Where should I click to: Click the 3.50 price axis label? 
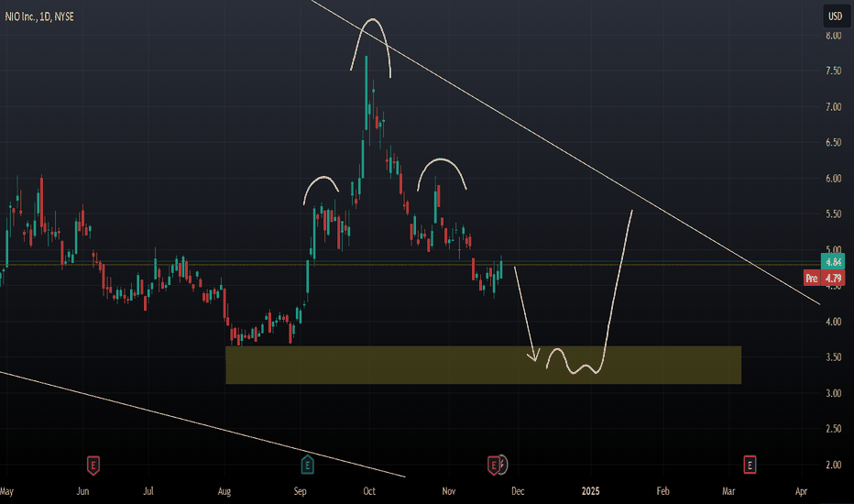point(833,356)
